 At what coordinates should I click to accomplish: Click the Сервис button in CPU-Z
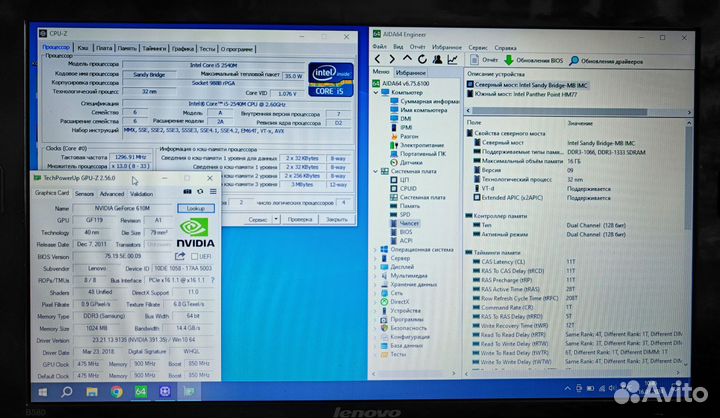point(258,220)
